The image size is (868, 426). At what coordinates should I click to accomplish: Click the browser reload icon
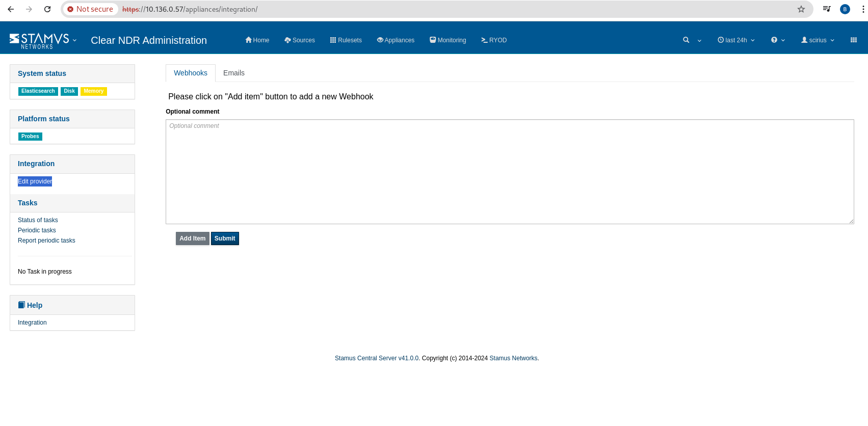47,9
